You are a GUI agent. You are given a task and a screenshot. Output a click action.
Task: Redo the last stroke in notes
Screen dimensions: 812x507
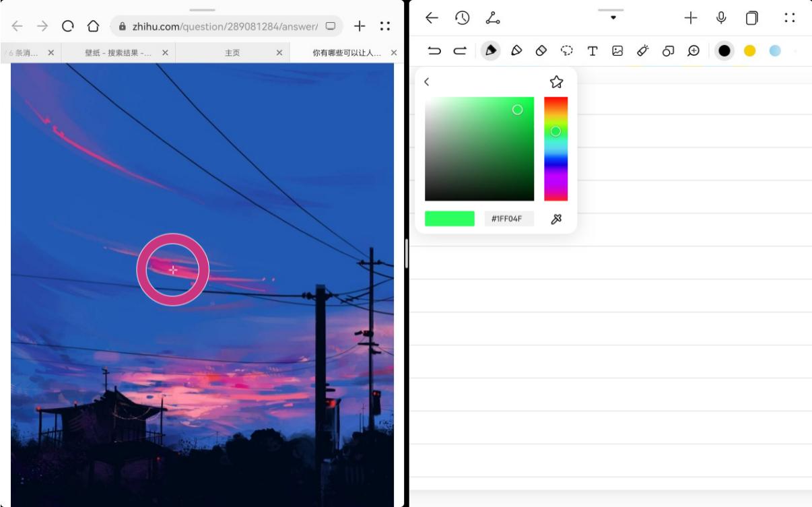[x=460, y=50]
